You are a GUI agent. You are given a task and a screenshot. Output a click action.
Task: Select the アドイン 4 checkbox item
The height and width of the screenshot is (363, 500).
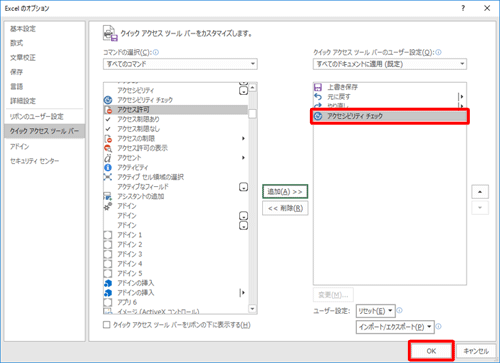[176, 264]
